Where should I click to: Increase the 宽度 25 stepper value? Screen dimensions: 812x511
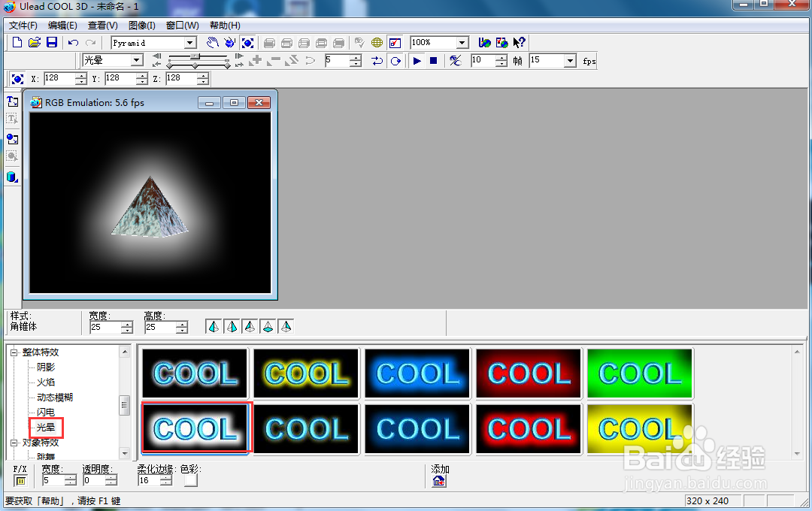coord(127,324)
